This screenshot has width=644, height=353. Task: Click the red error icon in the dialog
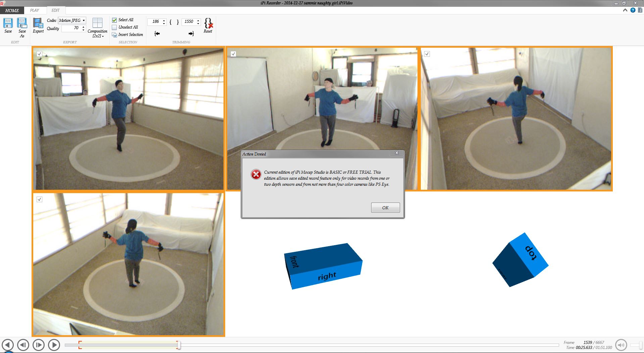click(x=256, y=174)
